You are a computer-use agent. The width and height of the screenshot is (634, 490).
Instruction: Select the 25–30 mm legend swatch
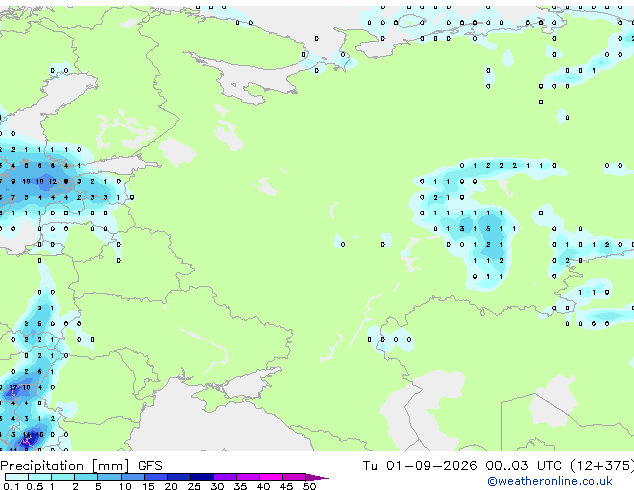pos(202,477)
